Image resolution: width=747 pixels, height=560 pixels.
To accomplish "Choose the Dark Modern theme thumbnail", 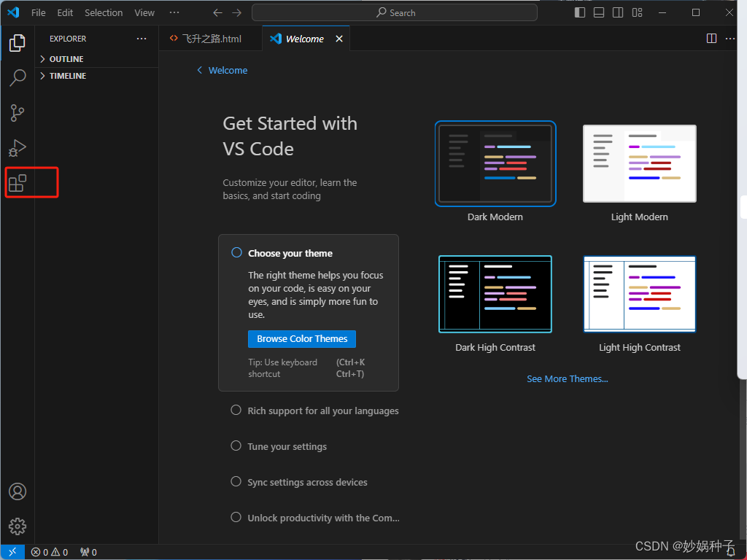I will tap(495, 164).
